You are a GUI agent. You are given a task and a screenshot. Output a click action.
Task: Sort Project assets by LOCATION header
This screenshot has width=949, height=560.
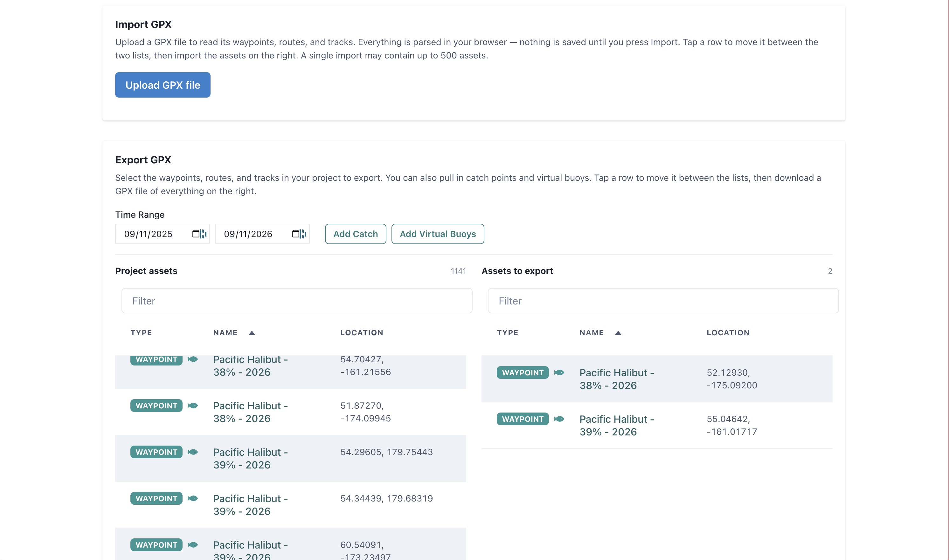tap(362, 332)
